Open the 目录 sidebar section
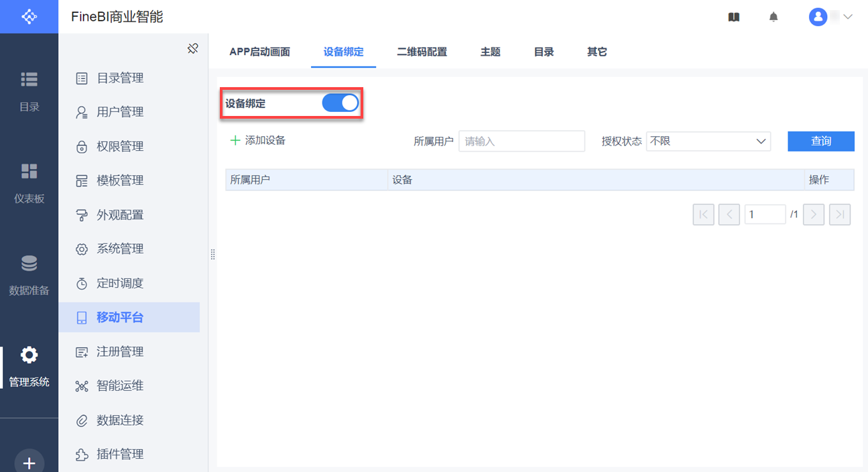The height and width of the screenshot is (472, 868). [x=29, y=92]
